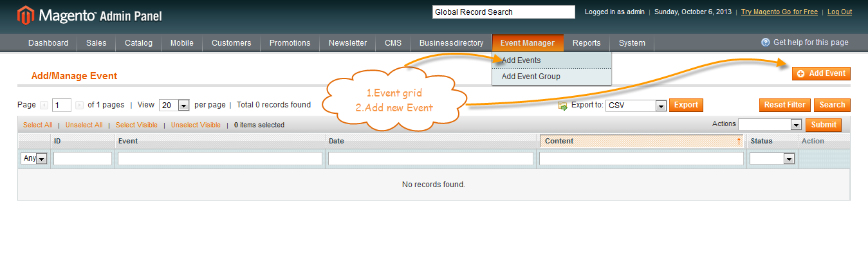868x256 pixels.
Task: Click '0 items selected' text
Action: [259, 125]
